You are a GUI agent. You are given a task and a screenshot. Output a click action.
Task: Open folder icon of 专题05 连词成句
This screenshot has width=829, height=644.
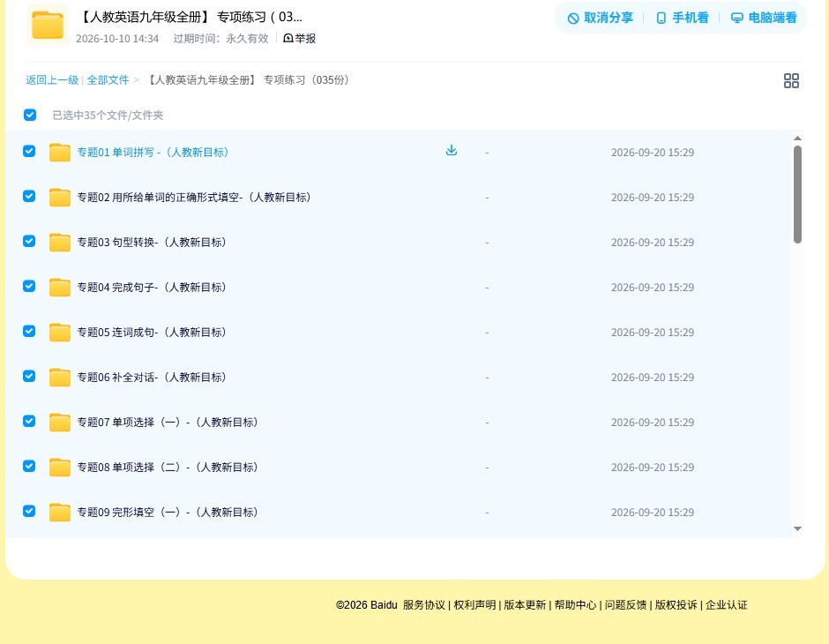(x=60, y=332)
